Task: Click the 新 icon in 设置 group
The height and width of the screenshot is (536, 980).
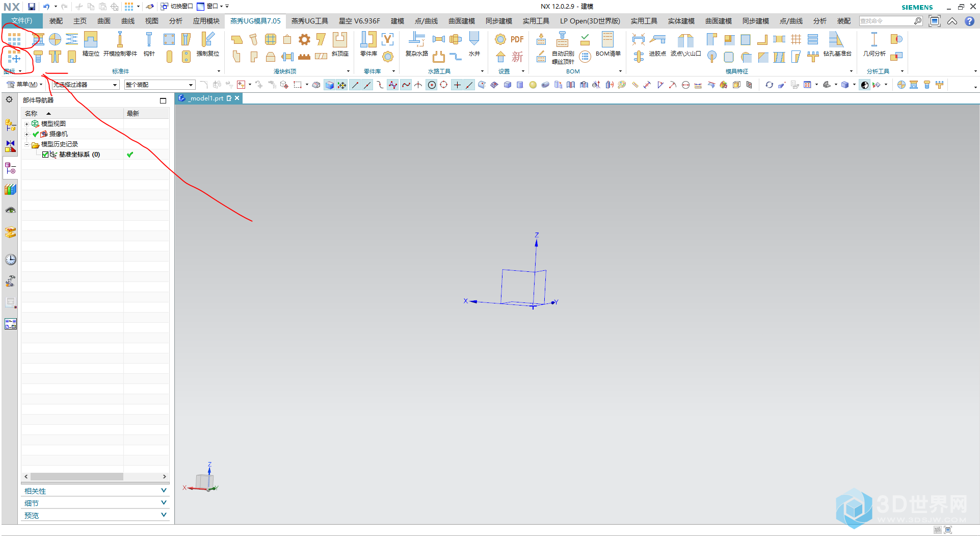Action: point(517,57)
